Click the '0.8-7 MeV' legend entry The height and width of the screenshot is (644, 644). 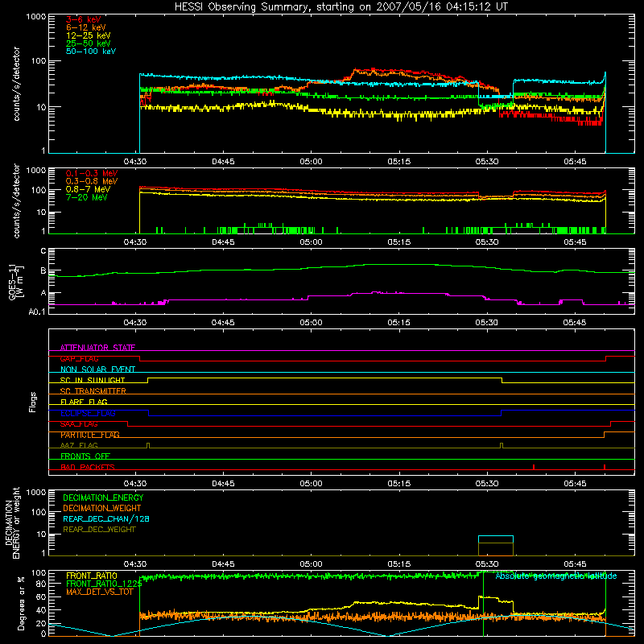(x=88, y=189)
